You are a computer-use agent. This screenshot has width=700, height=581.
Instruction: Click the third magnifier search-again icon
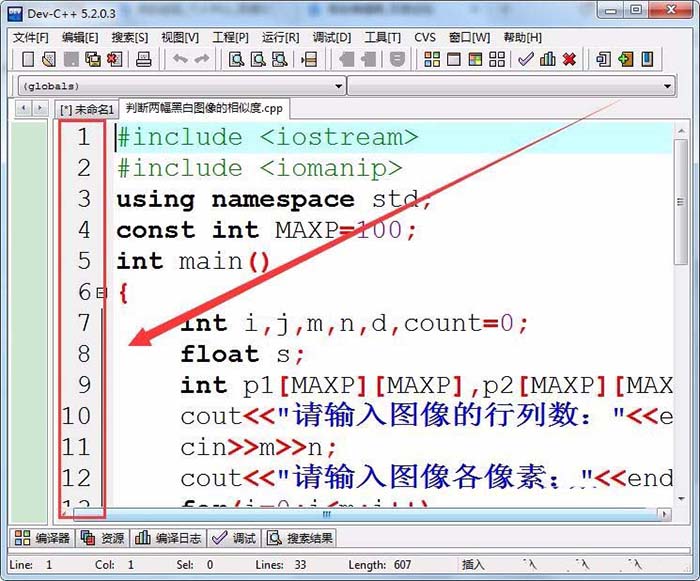coord(279,59)
